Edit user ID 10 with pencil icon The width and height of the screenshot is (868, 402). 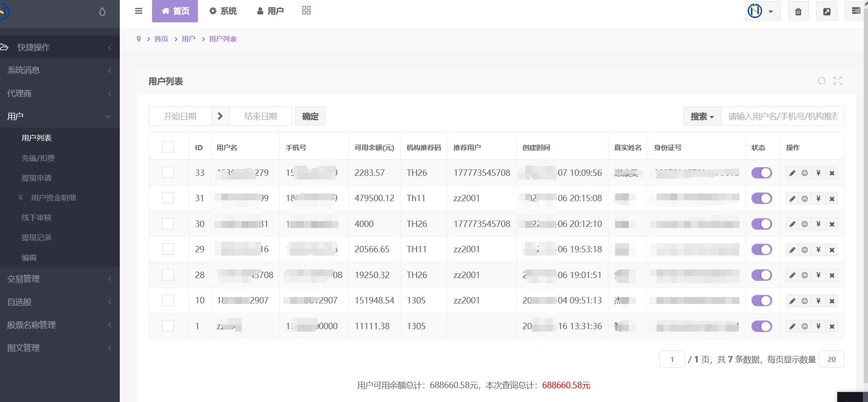point(792,301)
